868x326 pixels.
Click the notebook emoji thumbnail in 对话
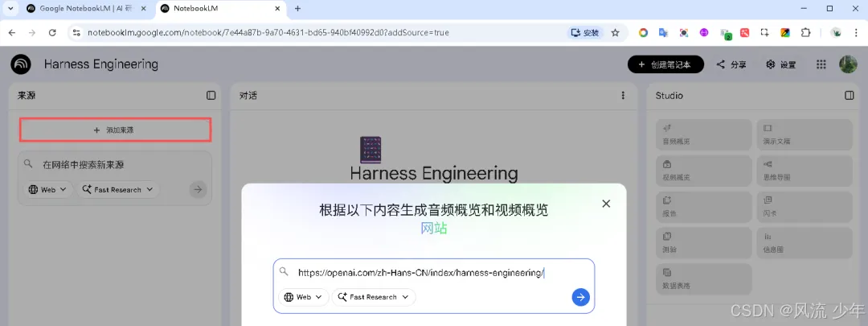pos(371,151)
